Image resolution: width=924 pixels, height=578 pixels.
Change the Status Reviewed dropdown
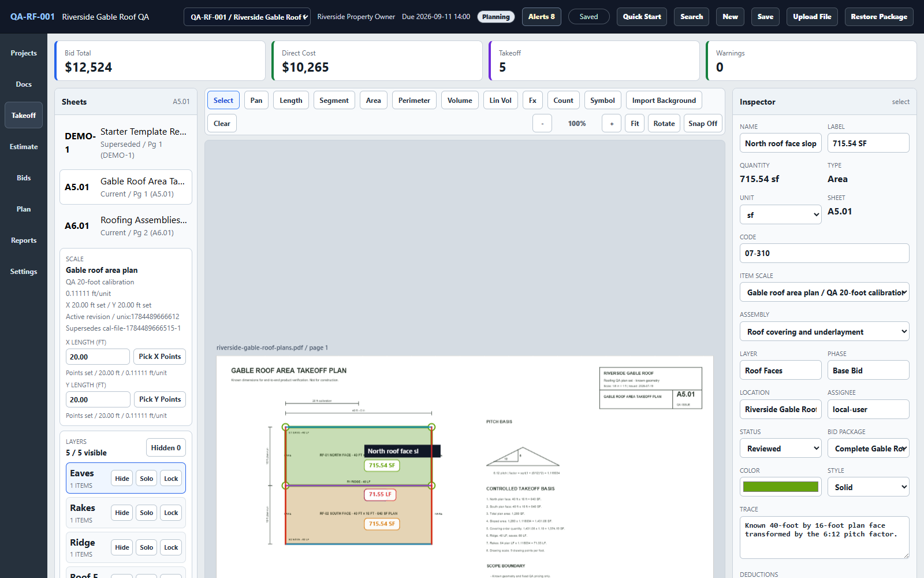click(780, 449)
